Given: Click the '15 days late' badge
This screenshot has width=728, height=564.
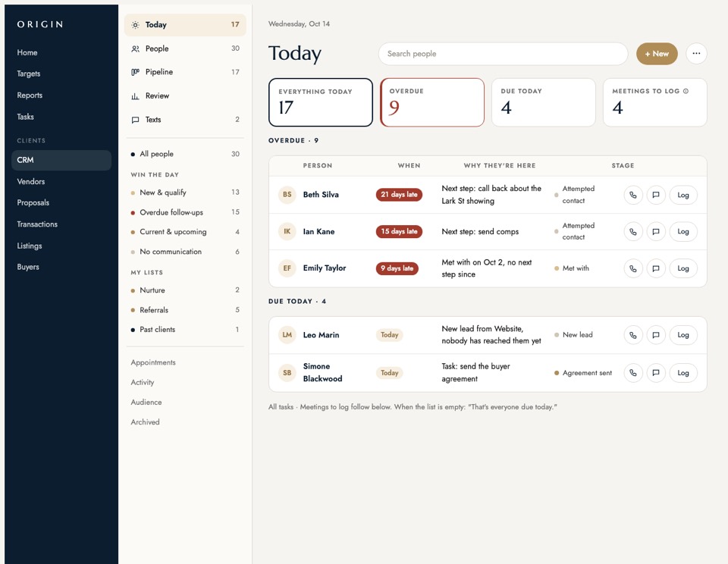Looking at the screenshot, I should pos(400,231).
